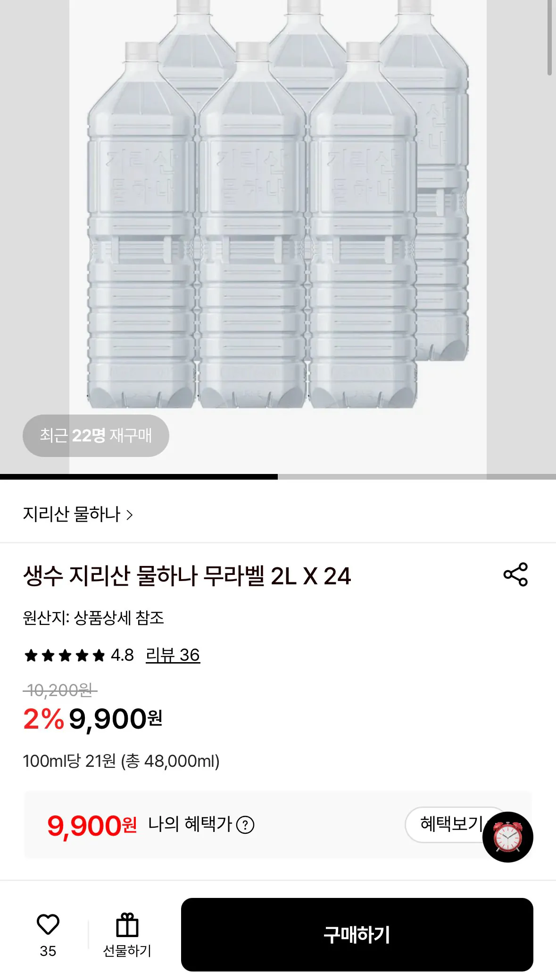Viewport: 556px width, 980px height.
Task: Tap the five-star rating icons
Action: point(65,656)
